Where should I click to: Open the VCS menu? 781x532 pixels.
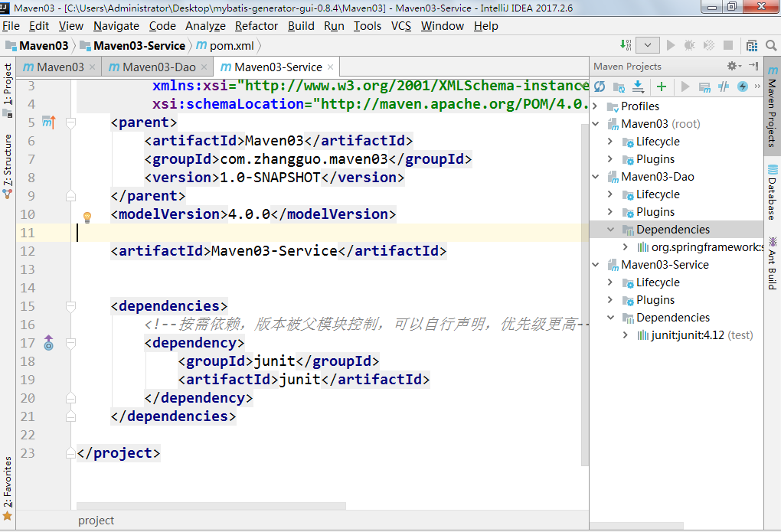click(401, 26)
